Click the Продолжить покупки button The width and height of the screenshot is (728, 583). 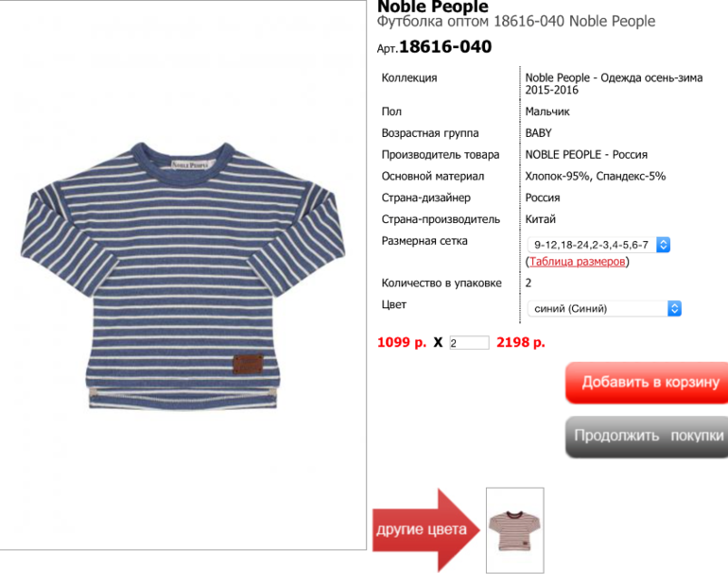(x=648, y=437)
